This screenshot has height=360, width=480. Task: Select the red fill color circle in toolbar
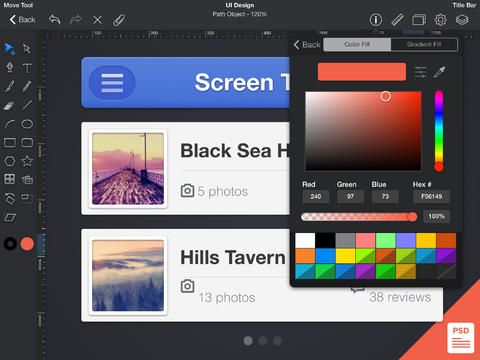pyautogui.click(x=27, y=244)
